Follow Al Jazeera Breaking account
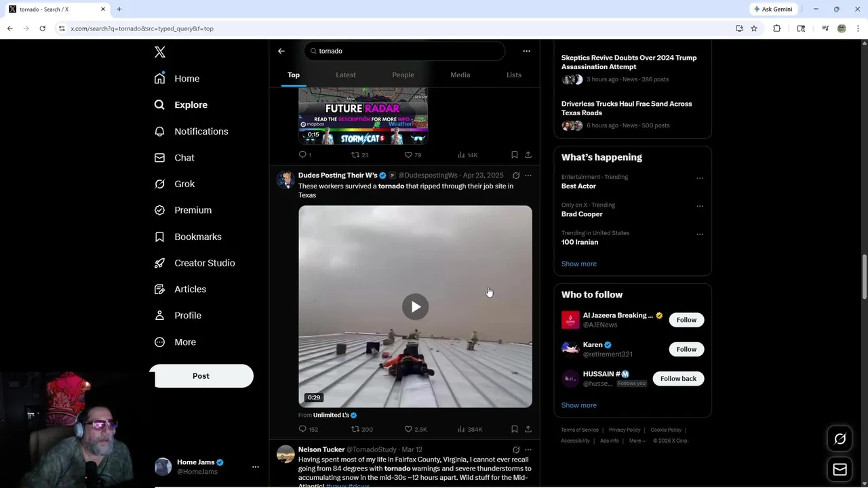 point(686,320)
